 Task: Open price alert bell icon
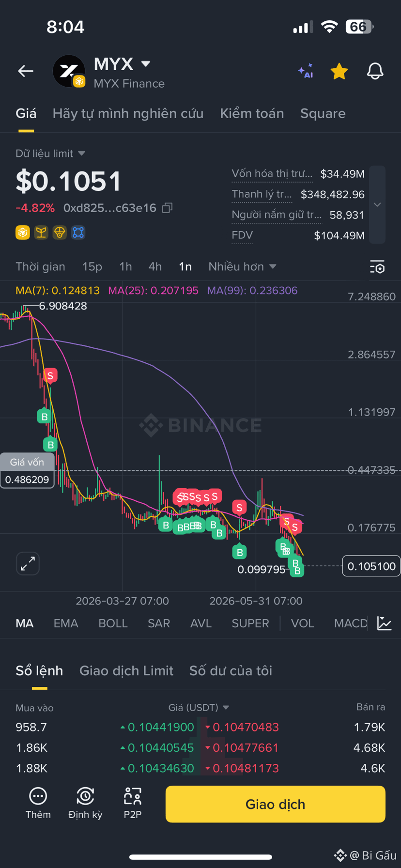pos(375,71)
